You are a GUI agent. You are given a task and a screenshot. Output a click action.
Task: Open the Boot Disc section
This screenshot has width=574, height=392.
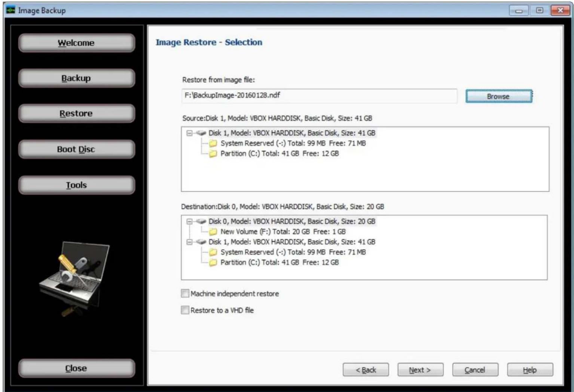point(76,149)
